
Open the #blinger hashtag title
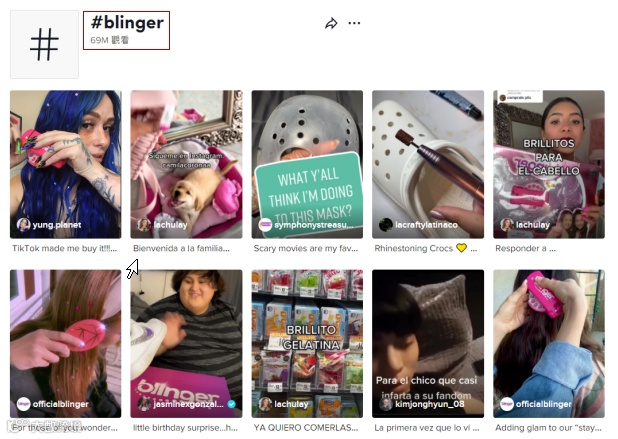click(x=127, y=22)
